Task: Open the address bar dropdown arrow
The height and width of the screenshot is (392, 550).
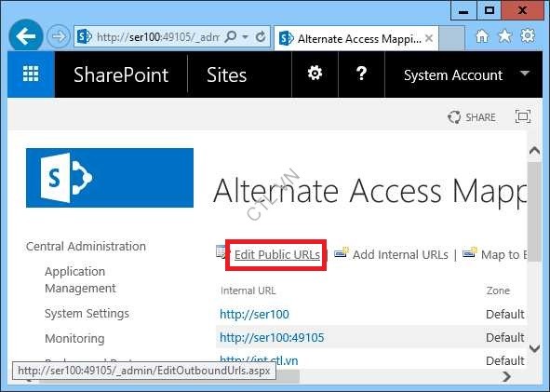Action: pyautogui.click(x=245, y=36)
